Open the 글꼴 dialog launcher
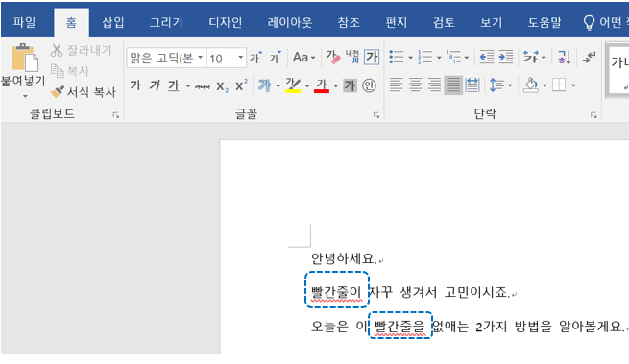This screenshot has height=364, width=629. click(x=376, y=115)
